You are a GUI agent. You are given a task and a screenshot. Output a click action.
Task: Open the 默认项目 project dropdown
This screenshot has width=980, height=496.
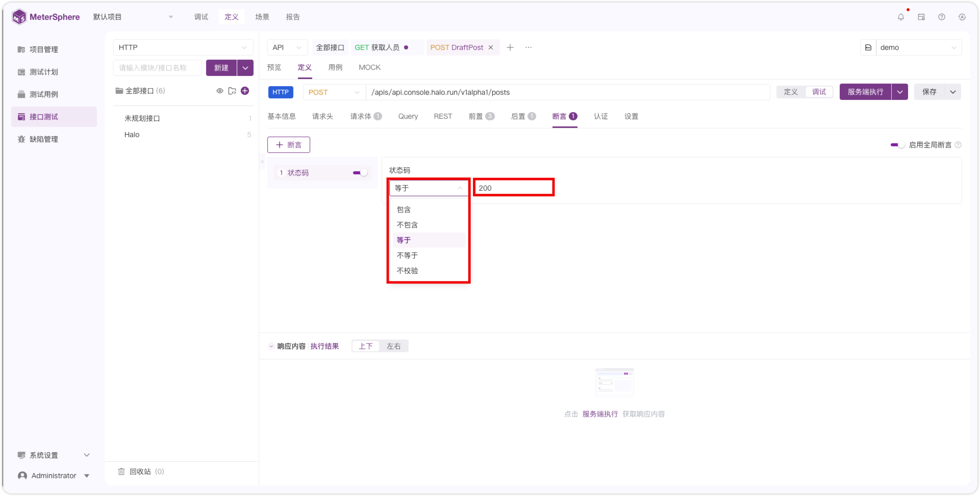tap(134, 17)
